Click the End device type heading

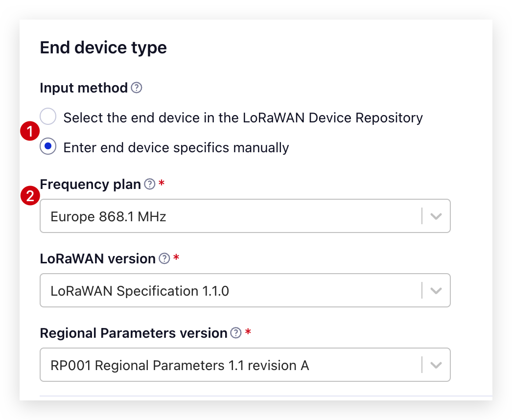(x=103, y=47)
